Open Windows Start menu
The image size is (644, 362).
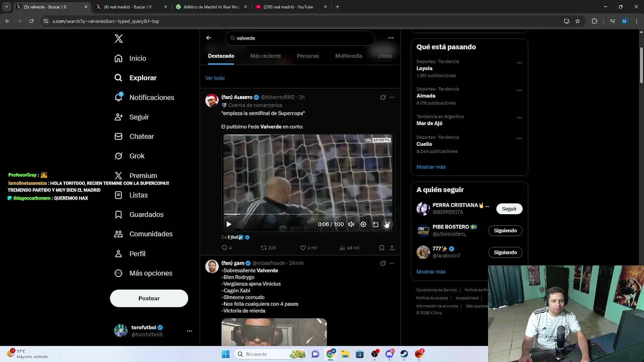tap(225, 354)
